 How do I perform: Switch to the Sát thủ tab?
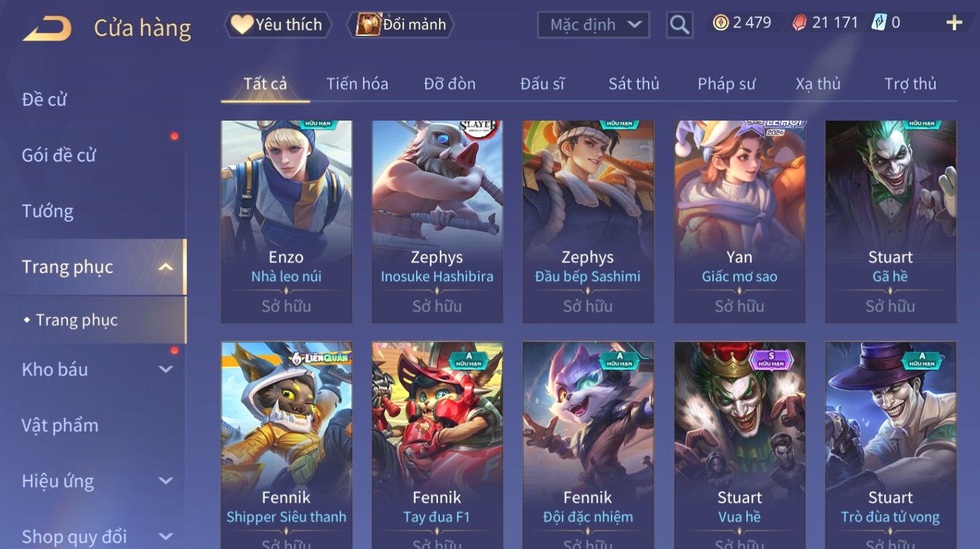click(x=634, y=83)
